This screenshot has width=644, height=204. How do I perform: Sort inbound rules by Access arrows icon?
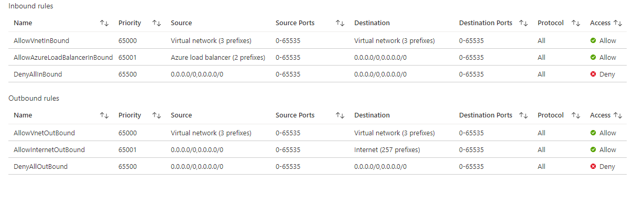pos(617,23)
